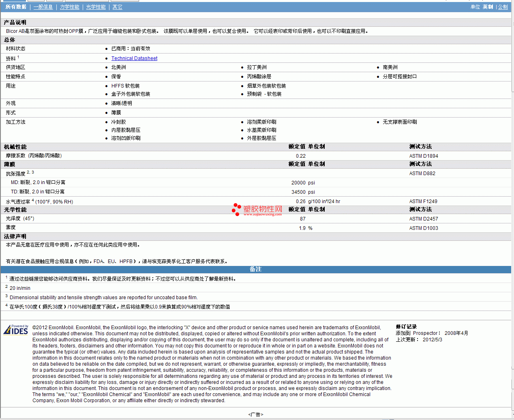Viewport: 514px width, 420px height.
Task: Click the 预制袋 - 软包装 use entry
Action: coord(264,94)
